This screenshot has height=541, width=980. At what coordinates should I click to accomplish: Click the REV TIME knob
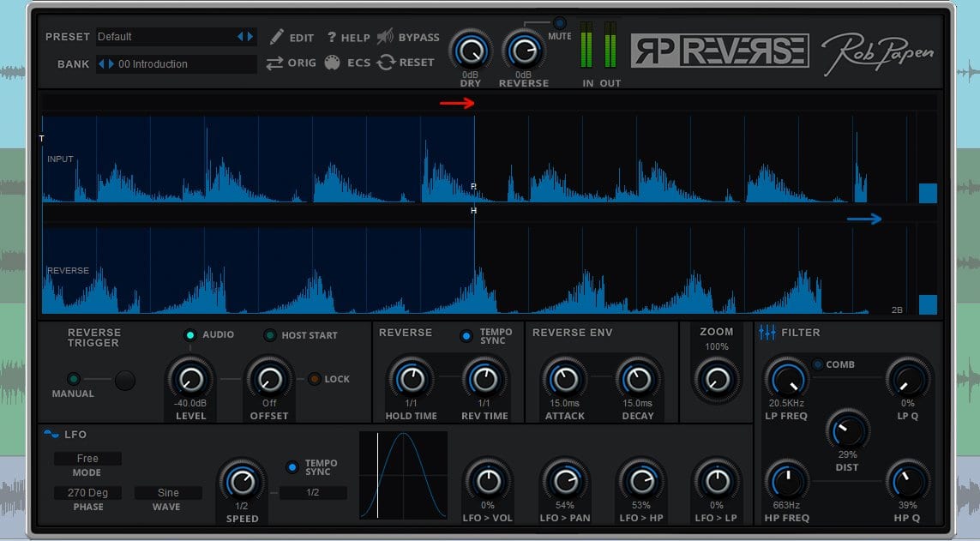tap(484, 379)
